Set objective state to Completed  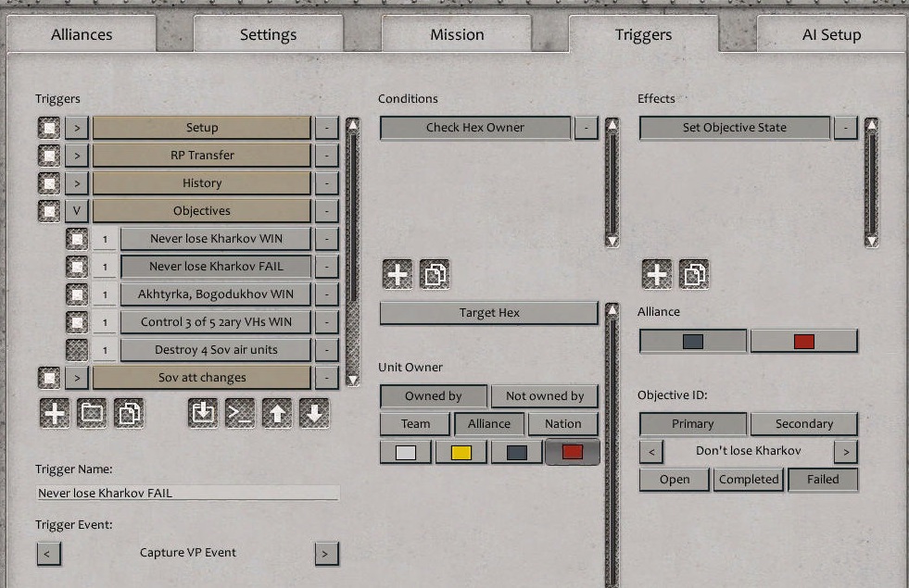click(x=749, y=480)
